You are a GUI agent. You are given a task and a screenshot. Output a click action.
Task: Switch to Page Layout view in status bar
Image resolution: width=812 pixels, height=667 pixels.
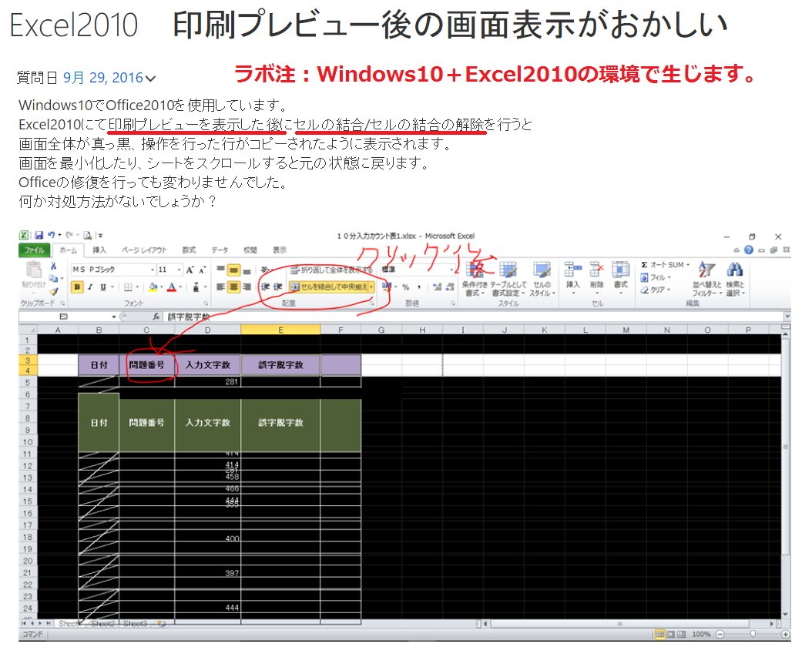tap(670, 634)
